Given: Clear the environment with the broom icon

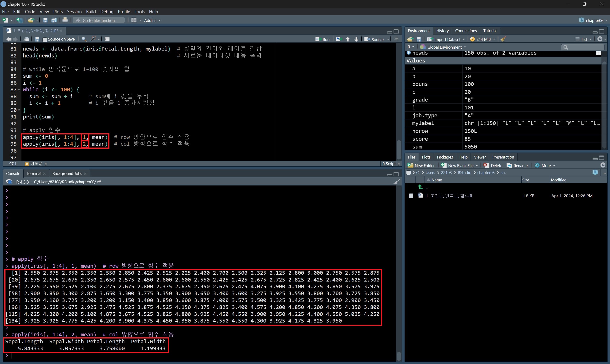Looking at the screenshot, I should [503, 39].
